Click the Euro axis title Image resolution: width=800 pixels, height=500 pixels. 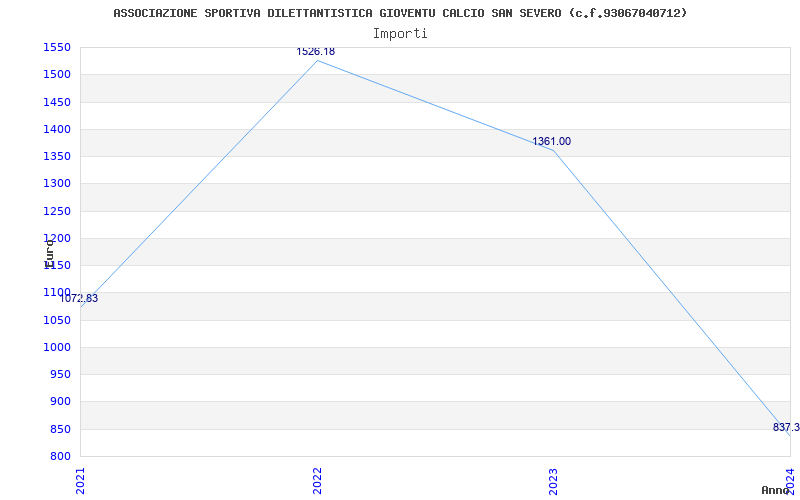(49, 254)
